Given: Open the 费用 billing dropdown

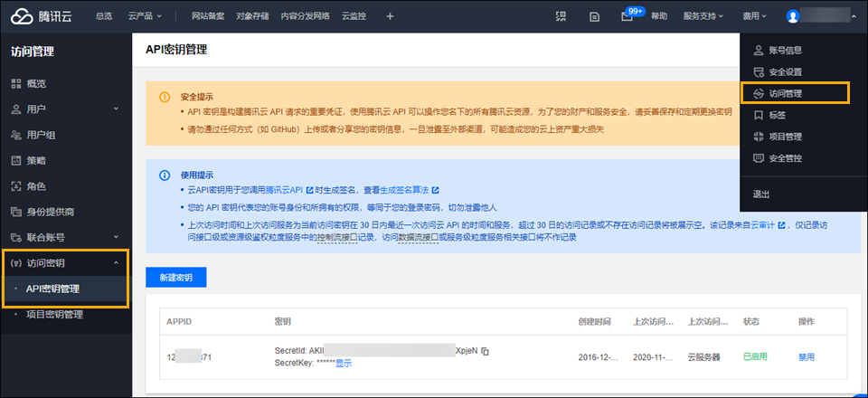Looking at the screenshot, I should [x=753, y=16].
